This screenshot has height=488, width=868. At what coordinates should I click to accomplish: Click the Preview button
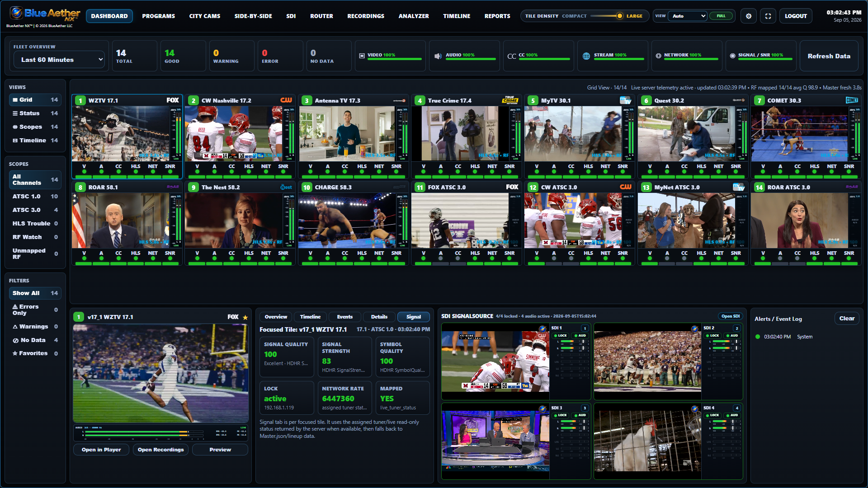220,450
